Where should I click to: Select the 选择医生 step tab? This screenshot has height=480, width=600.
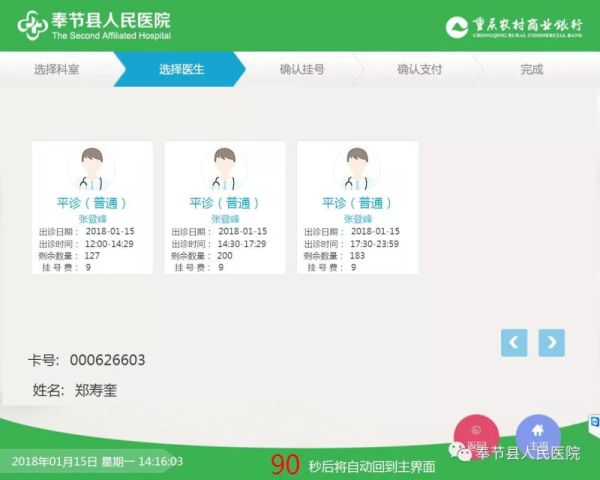coord(180,69)
